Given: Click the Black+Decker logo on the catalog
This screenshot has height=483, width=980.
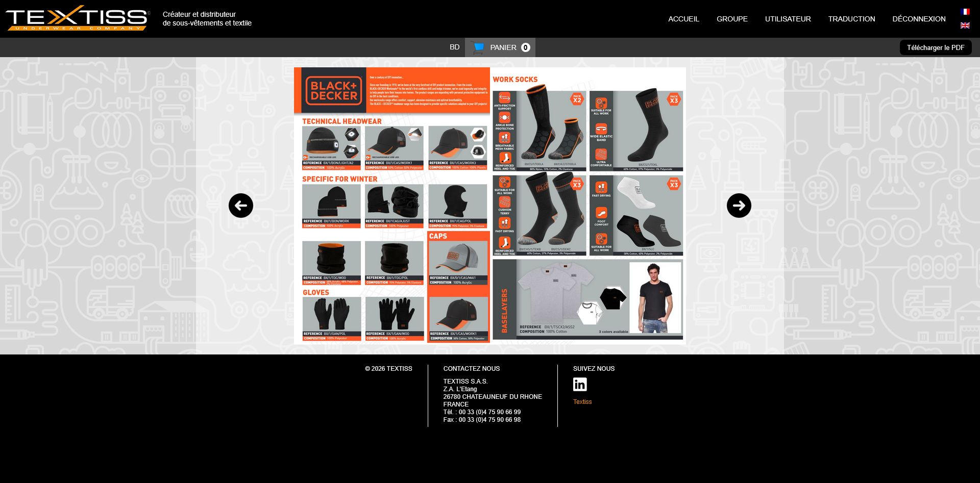Looking at the screenshot, I should [334, 91].
